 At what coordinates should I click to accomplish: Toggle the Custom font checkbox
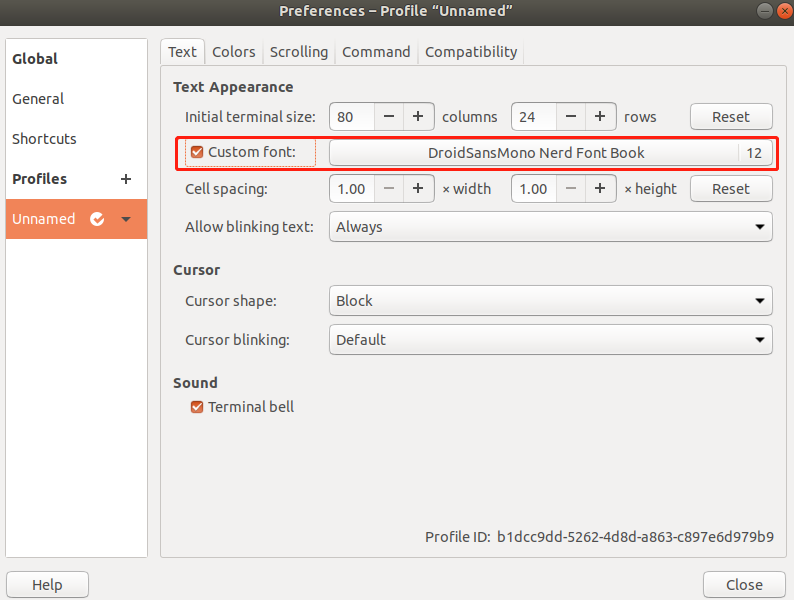197,152
